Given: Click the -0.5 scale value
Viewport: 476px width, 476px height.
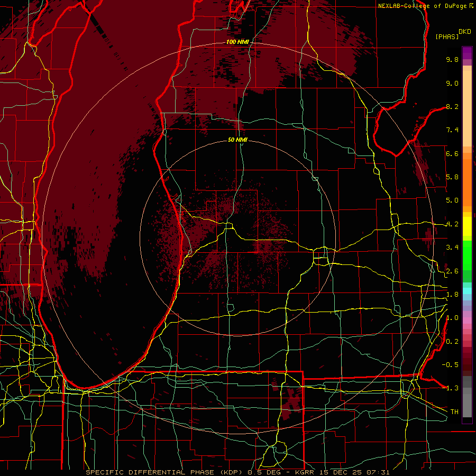Looking at the screenshot, I should point(450,364).
